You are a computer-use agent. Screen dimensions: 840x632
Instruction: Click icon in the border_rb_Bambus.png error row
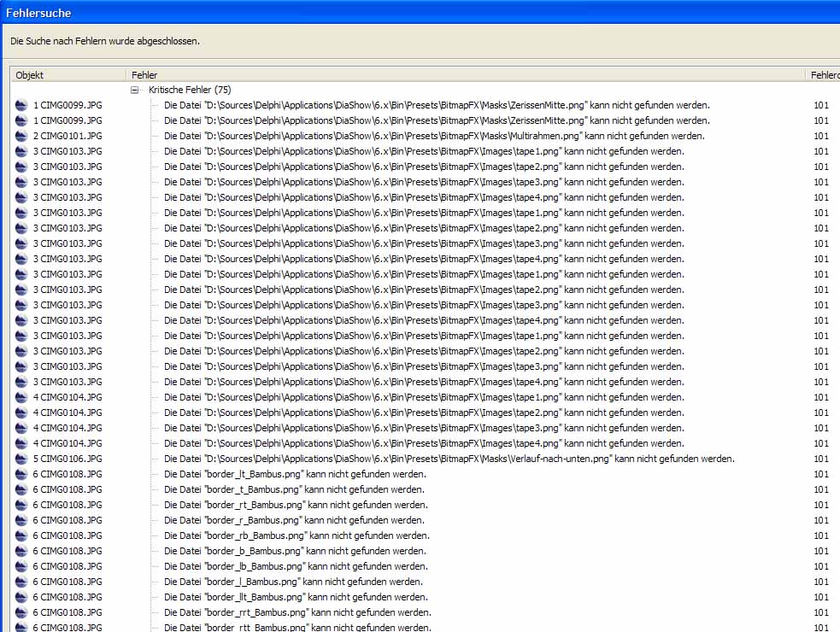pos(21,535)
